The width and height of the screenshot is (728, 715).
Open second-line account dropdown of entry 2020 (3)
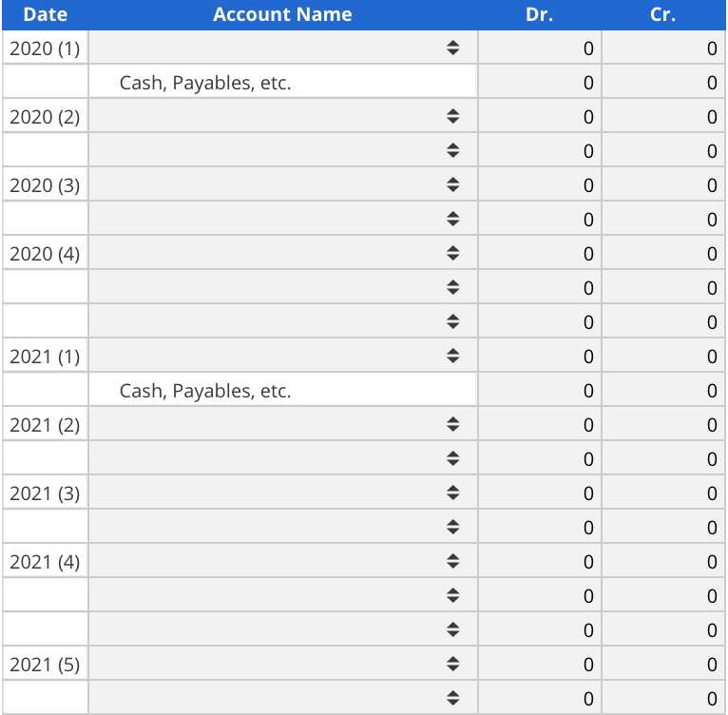283,219
